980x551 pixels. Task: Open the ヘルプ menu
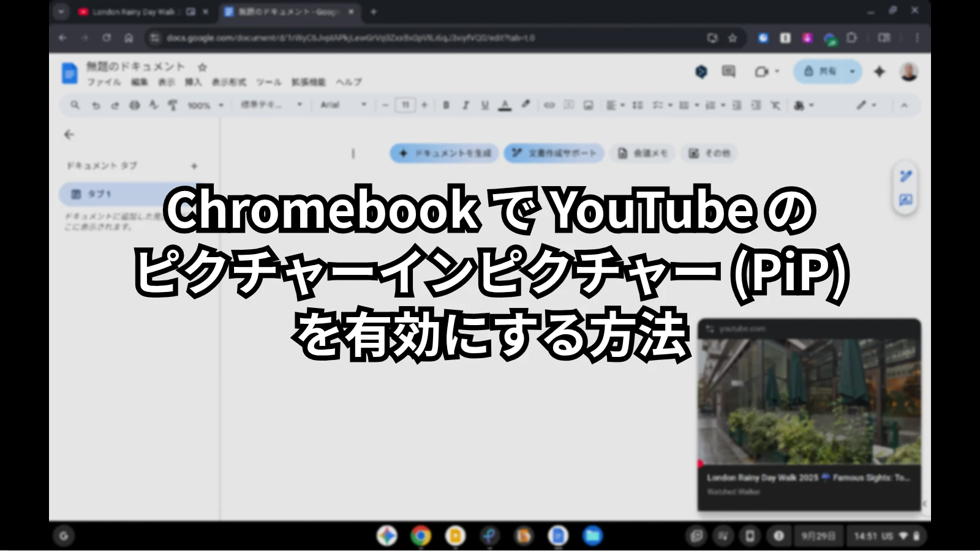(x=349, y=82)
